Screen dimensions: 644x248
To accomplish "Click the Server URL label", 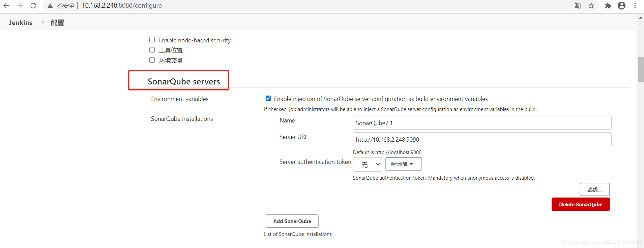I will pyautogui.click(x=294, y=137).
